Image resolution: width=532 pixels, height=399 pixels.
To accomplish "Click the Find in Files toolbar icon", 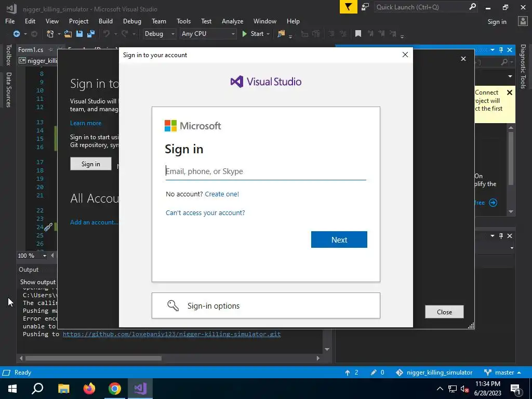I will pyautogui.click(x=281, y=34).
